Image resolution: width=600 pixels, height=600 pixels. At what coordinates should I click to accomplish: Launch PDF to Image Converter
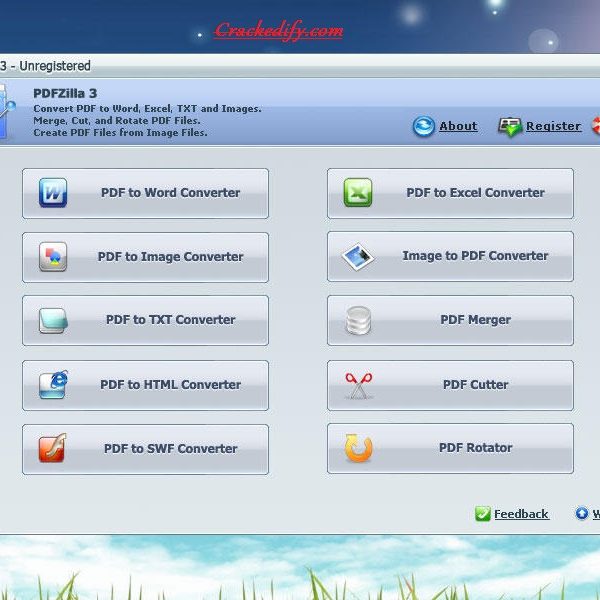[x=145, y=258]
